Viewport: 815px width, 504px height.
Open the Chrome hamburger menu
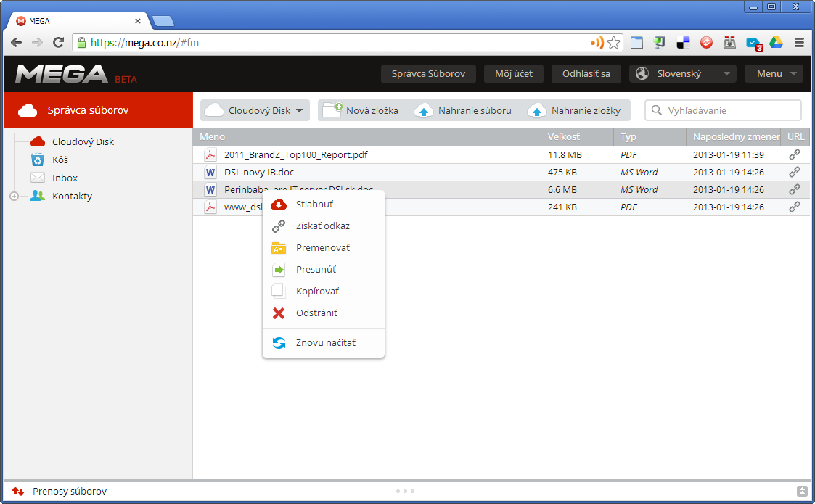coord(800,43)
